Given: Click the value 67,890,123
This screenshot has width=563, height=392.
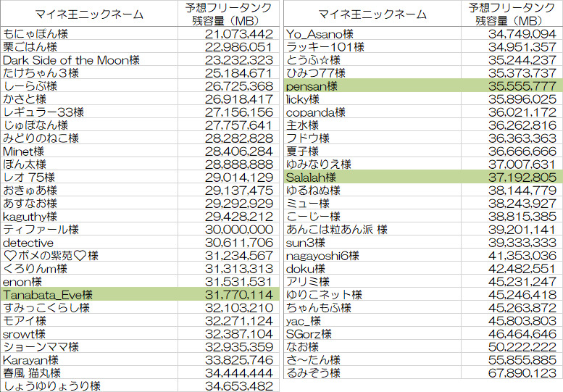Looking at the screenshot, I should tap(522, 373).
